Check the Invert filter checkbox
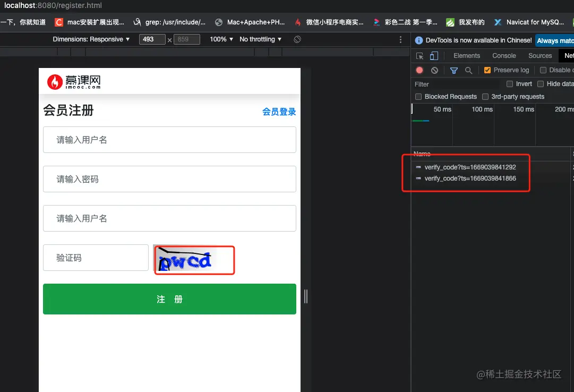The height and width of the screenshot is (392, 574). pyautogui.click(x=510, y=84)
